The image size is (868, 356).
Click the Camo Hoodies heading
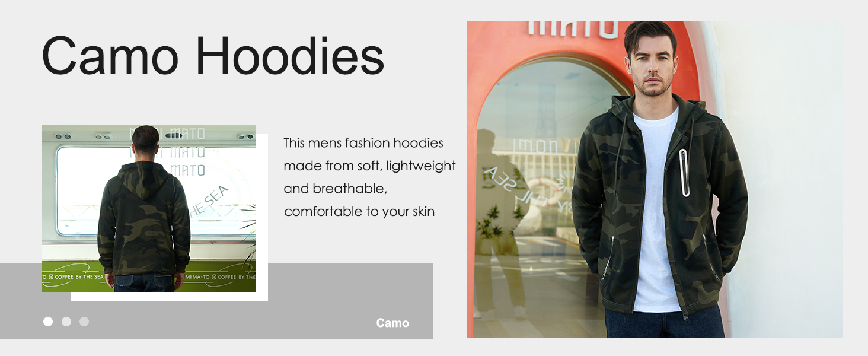(x=213, y=55)
